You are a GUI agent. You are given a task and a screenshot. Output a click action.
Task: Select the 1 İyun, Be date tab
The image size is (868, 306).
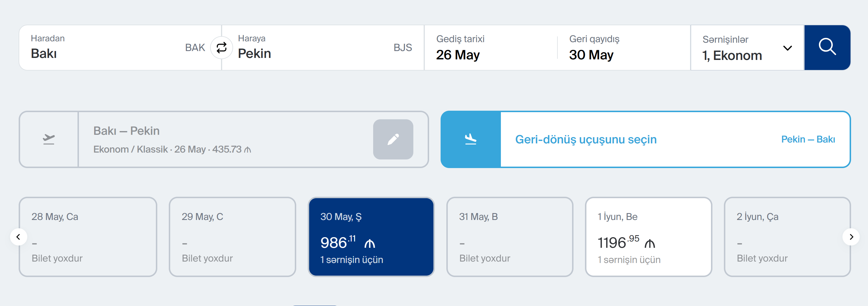pyautogui.click(x=648, y=237)
